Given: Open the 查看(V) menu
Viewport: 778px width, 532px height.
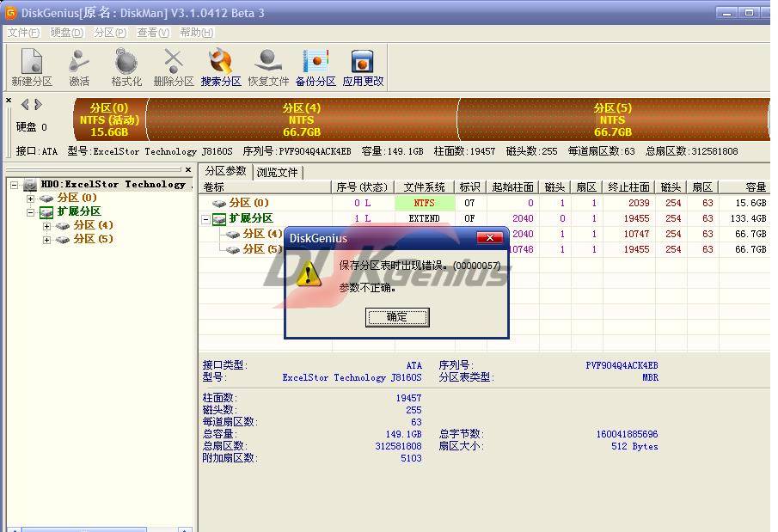Looking at the screenshot, I should tap(153, 33).
